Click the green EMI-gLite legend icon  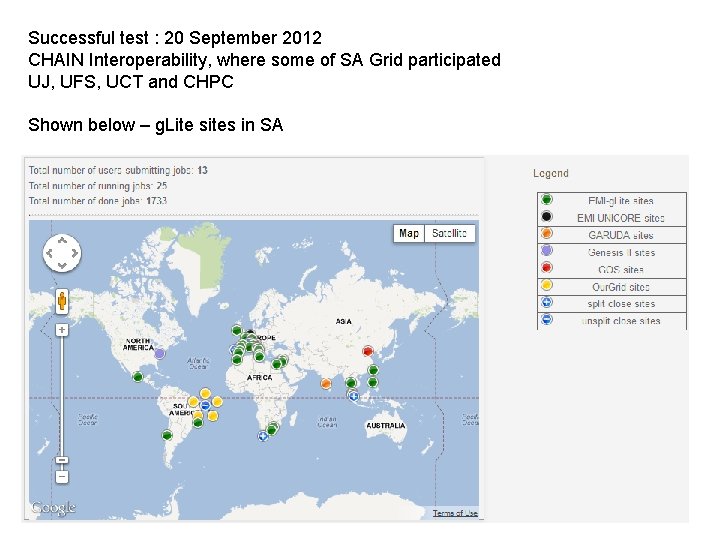tap(546, 199)
